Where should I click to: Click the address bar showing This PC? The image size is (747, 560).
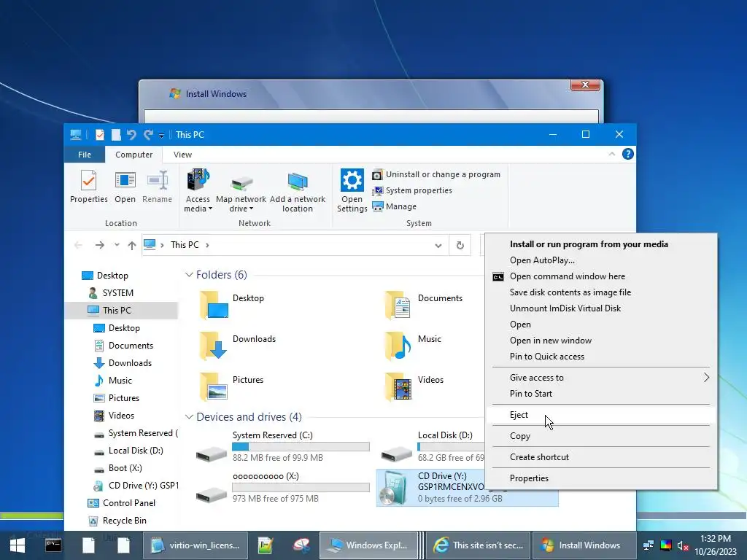point(295,245)
